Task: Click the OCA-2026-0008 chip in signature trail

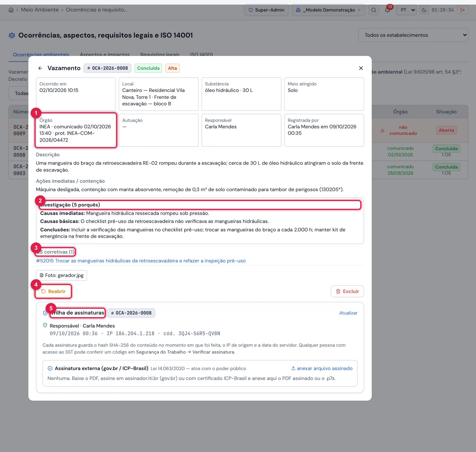Action: click(131, 313)
